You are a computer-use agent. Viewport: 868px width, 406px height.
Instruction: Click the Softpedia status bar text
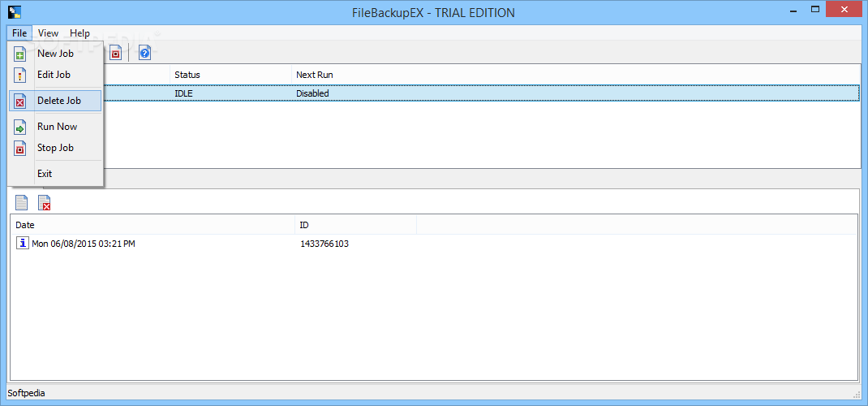pyautogui.click(x=26, y=393)
